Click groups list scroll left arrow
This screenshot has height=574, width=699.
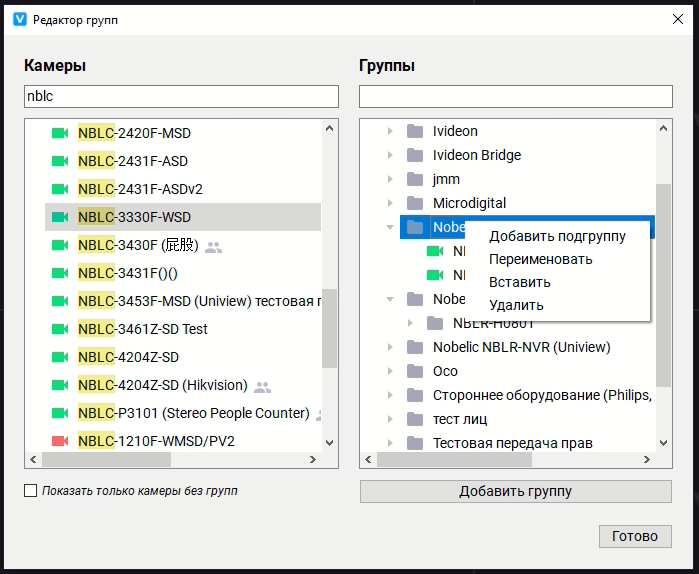point(368,459)
